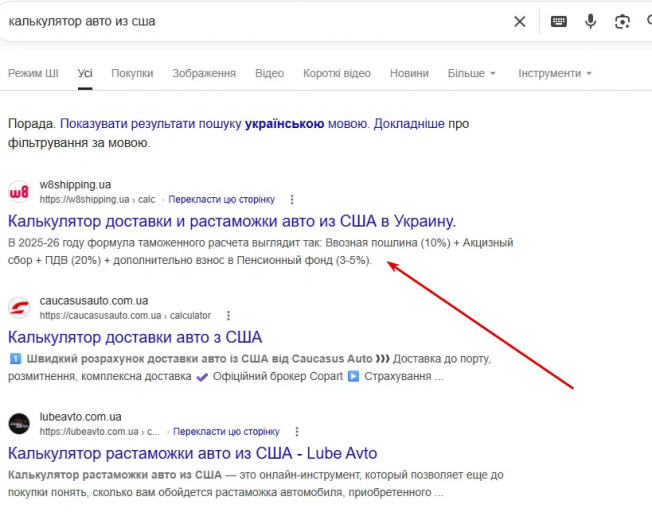Image resolution: width=652 pixels, height=512 pixels.
Task: Expand the Інструменти dropdown
Action: (555, 73)
